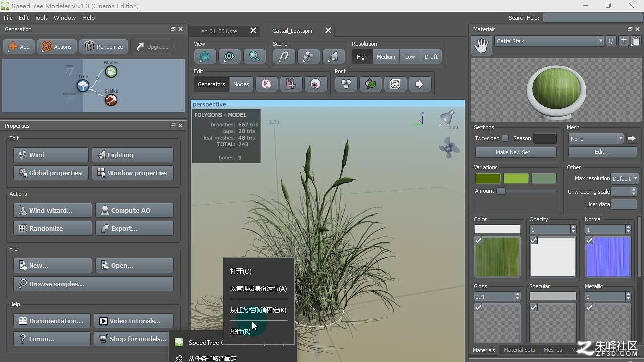The height and width of the screenshot is (362, 644).
Task: Click the add material plus icon
Action: (x=624, y=41)
